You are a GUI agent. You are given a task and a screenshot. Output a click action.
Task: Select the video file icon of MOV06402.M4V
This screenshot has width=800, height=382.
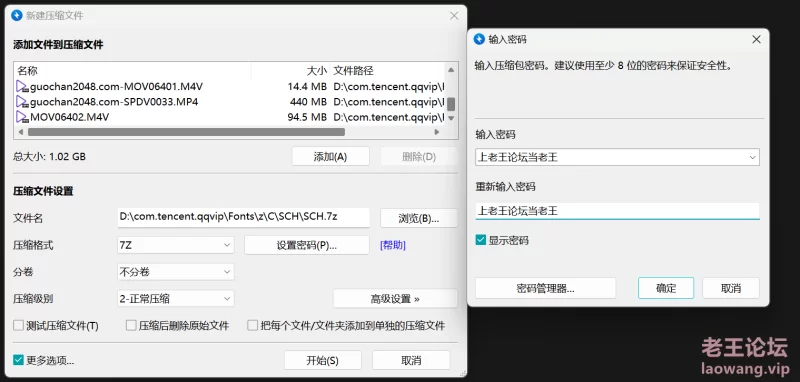tap(22, 117)
